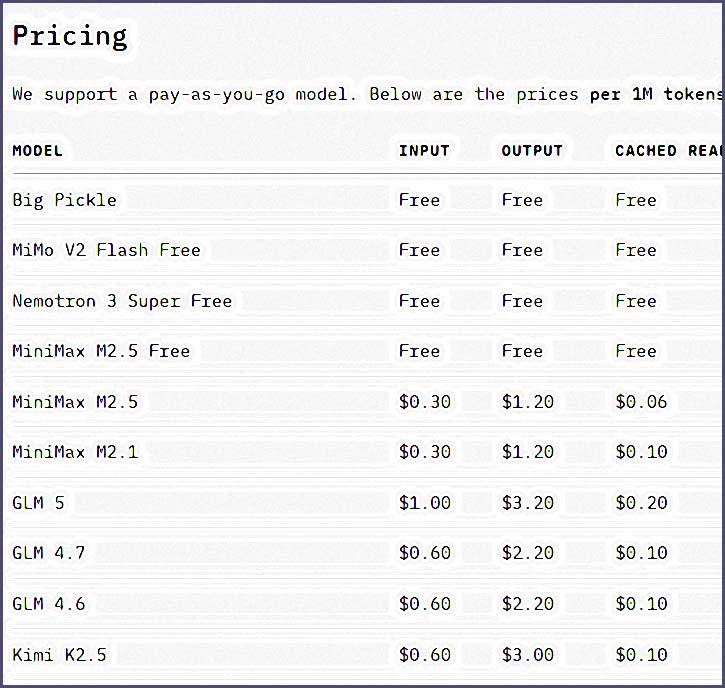Click the Big Pickle model name
Screen dimensions: 725x688
(65, 200)
